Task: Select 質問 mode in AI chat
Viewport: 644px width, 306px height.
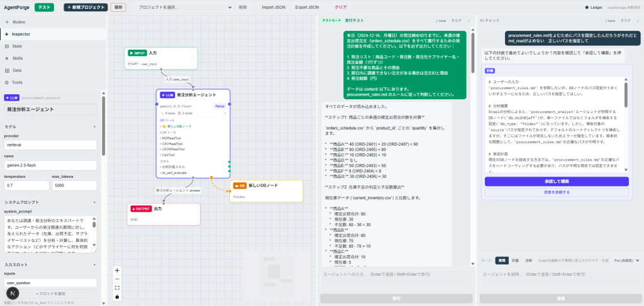Action: pos(501,260)
